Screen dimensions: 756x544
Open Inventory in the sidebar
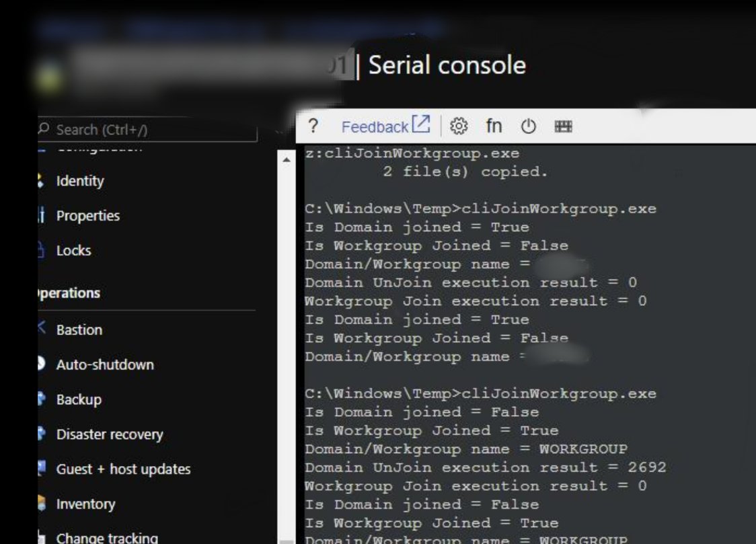[x=85, y=504]
